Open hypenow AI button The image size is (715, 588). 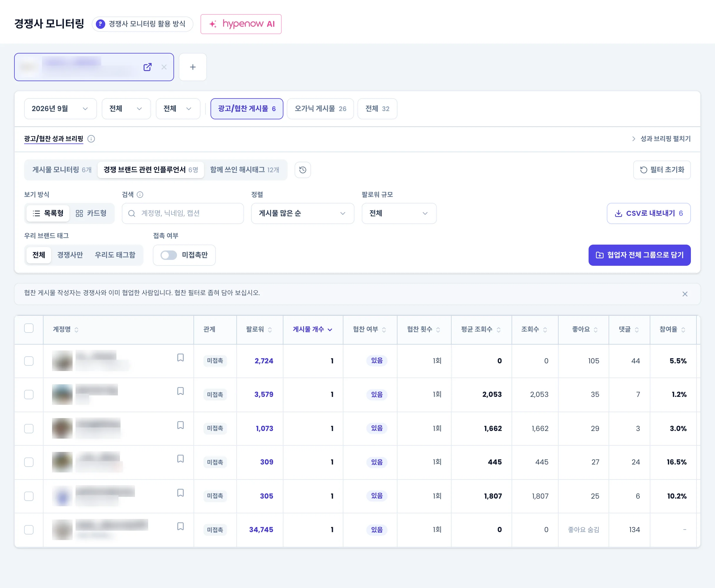pos(241,24)
